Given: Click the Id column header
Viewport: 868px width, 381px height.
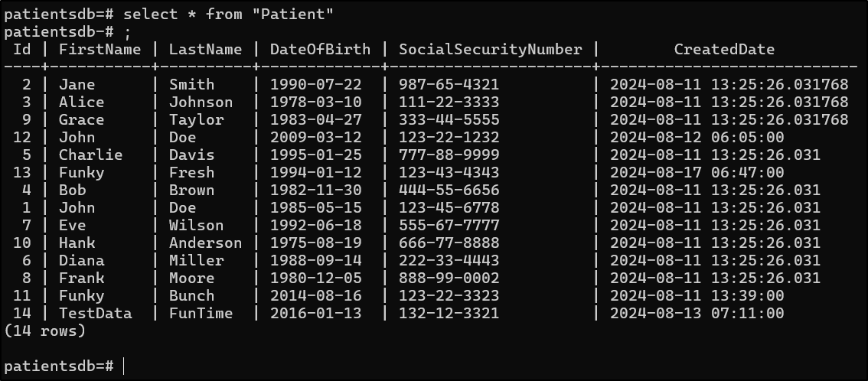Looking at the screenshot, I should [22, 50].
